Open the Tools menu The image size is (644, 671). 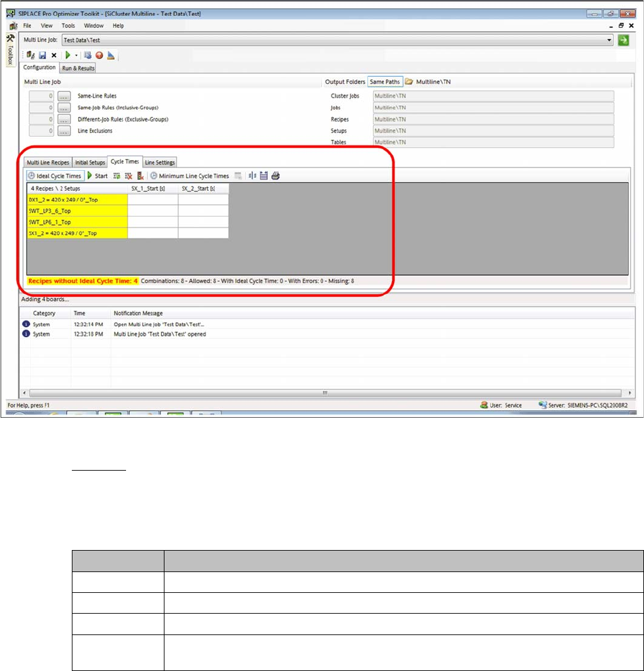[x=68, y=26]
